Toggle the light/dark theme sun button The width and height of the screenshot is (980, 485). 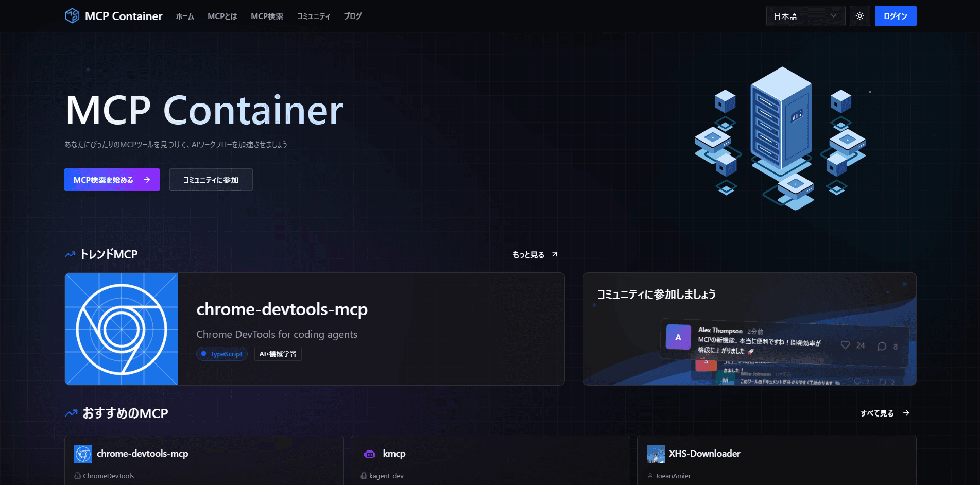click(859, 16)
